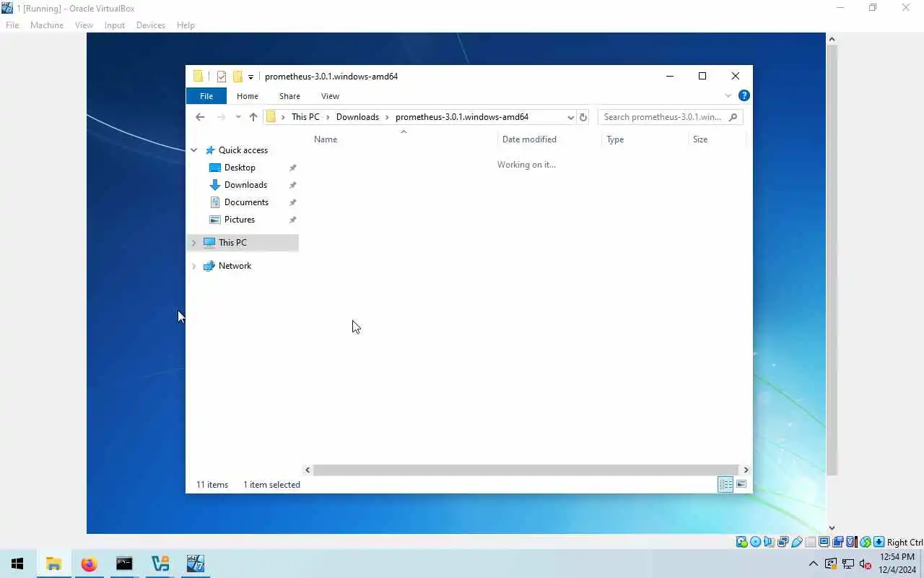Click VirtualBox recording indicator icon
Screen dimensions: 924x578
tap(837, 542)
